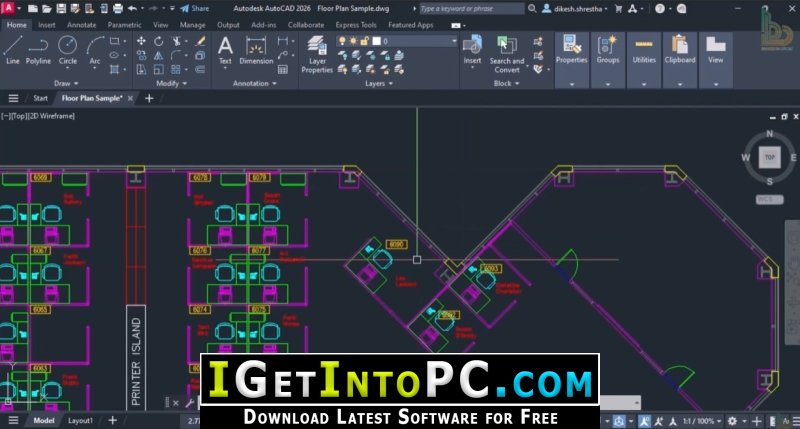Click the Share button
This screenshot has height=429, width=800.
click(194, 9)
